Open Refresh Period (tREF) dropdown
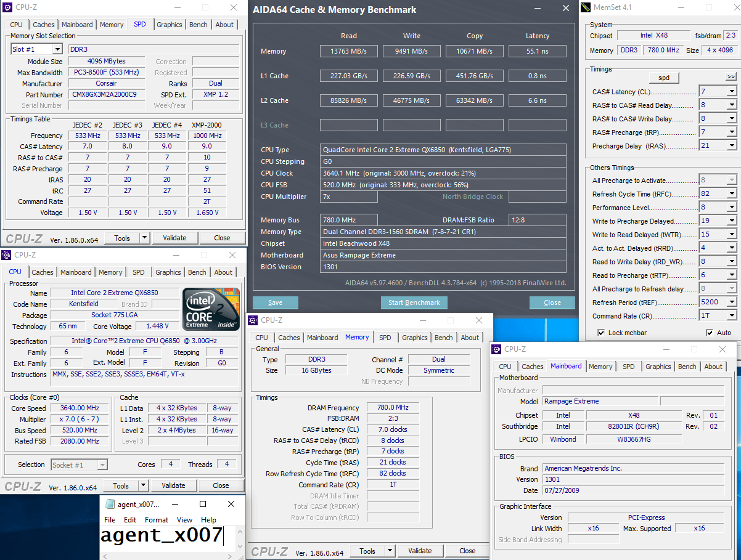741x560 pixels. (x=732, y=302)
